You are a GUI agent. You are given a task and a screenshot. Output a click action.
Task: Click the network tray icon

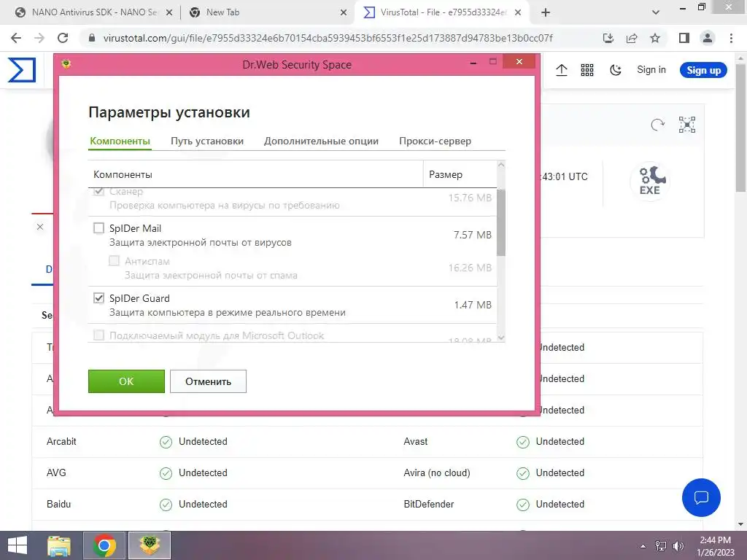point(661,546)
